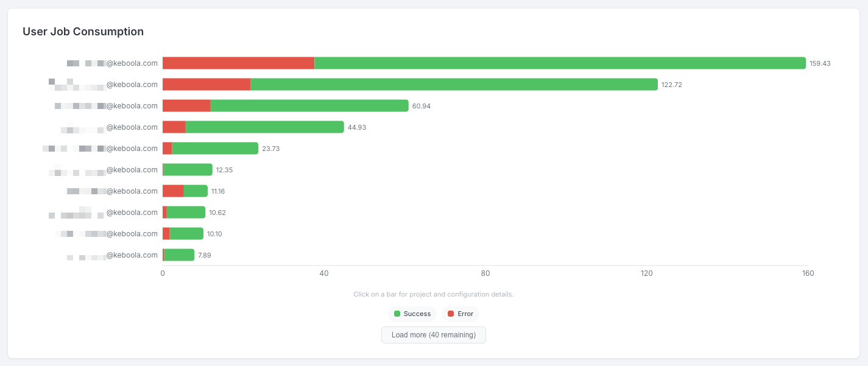Click the 44.93 bar for project details
Screen dimensions: 868x366
tap(262, 127)
